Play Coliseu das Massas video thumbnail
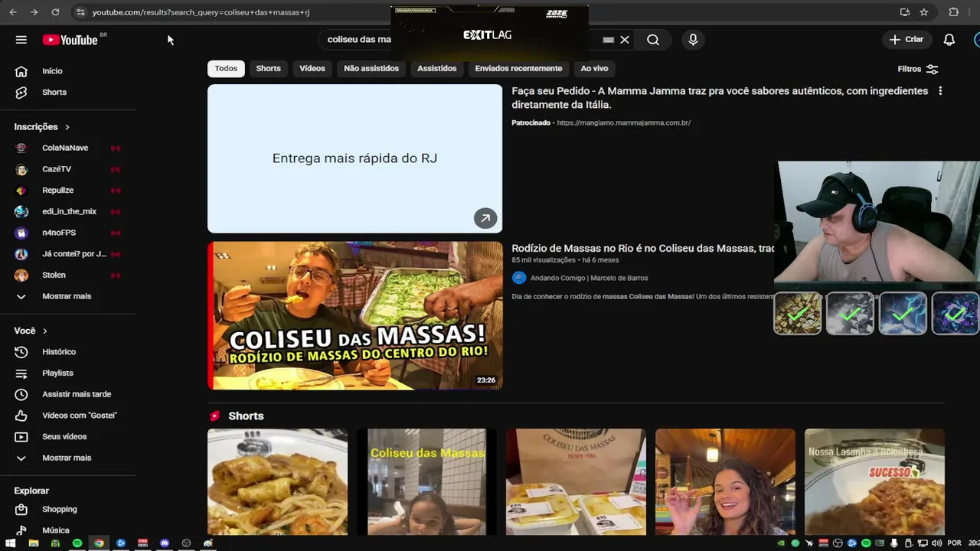The image size is (980, 551). pyautogui.click(x=355, y=316)
